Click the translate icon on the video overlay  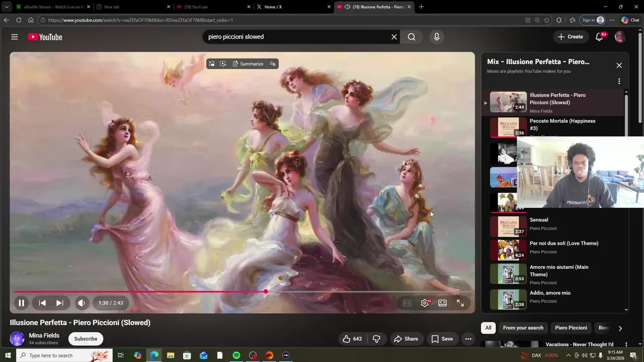tap(273, 64)
